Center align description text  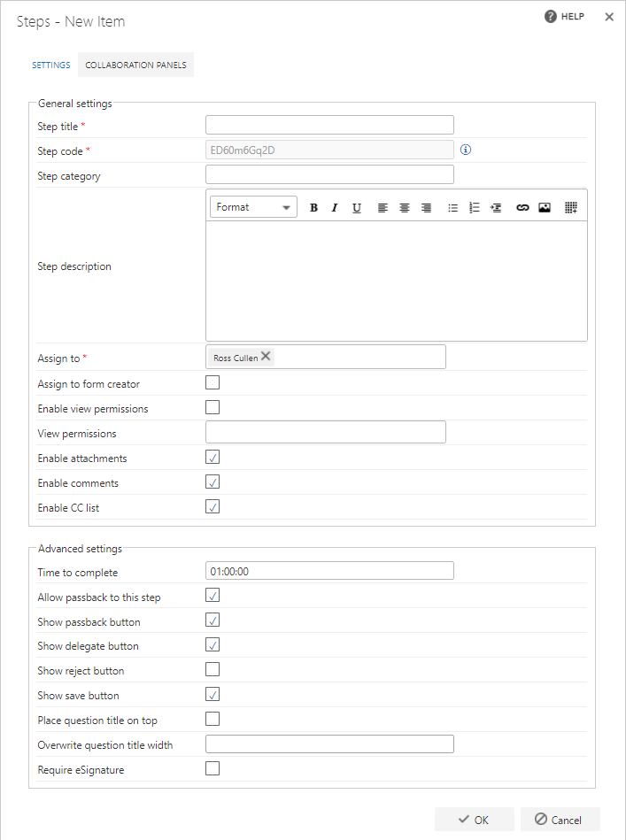pos(405,208)
